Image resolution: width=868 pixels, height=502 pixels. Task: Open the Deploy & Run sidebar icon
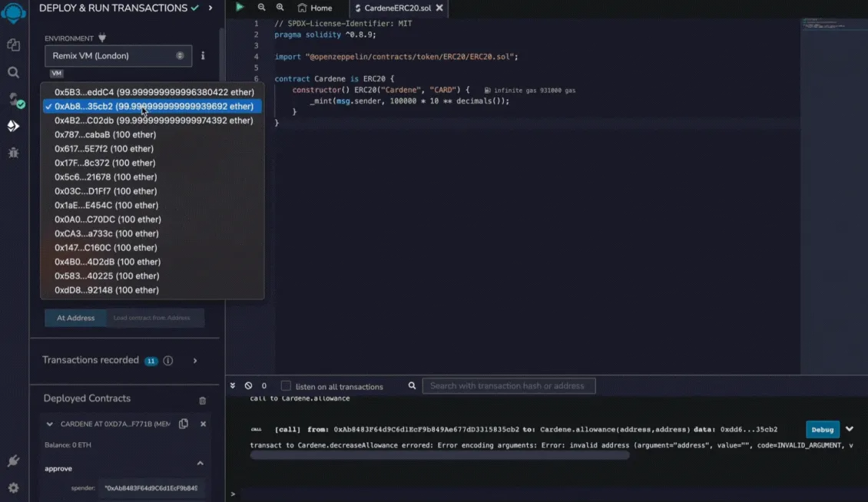coord(13,126)
